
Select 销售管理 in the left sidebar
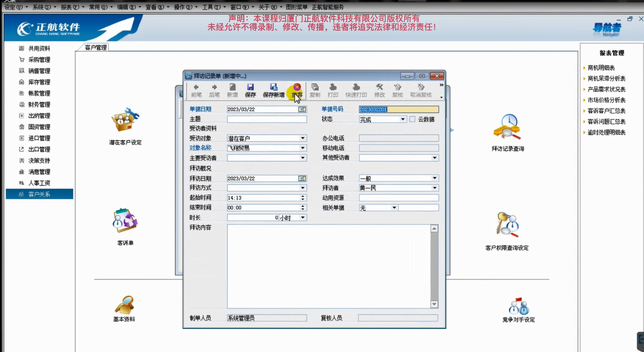pyautogui.click(x=39, y=71)
